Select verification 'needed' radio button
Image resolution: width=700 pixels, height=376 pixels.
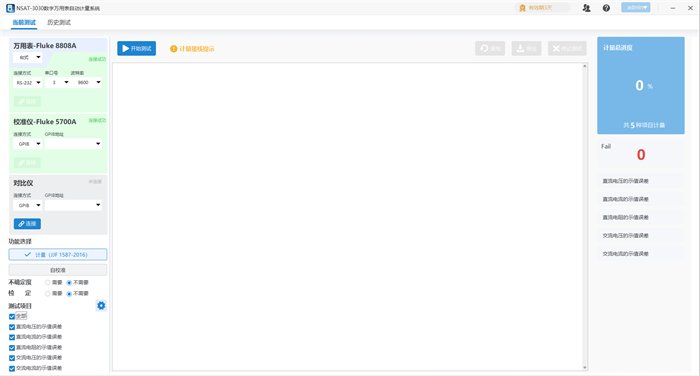tap(47, 293)
